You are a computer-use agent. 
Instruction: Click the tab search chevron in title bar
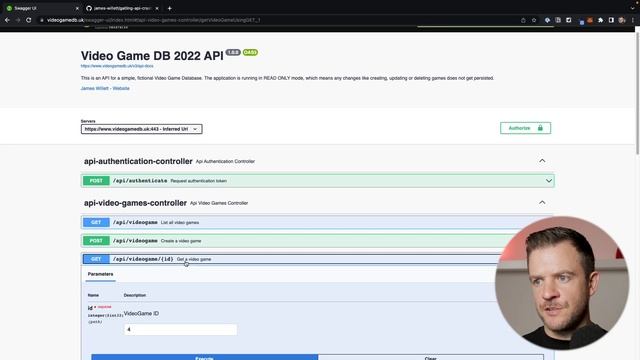tap(633, 8)
